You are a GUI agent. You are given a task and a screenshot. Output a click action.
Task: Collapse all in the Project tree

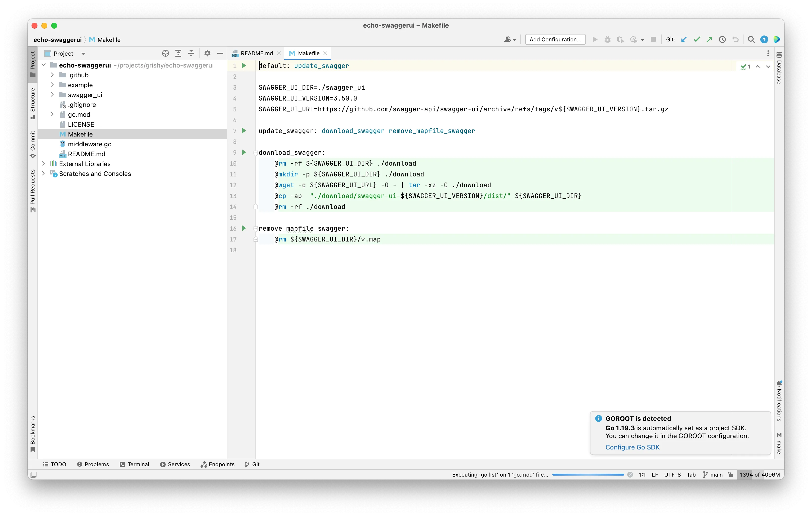click(191, 53)
